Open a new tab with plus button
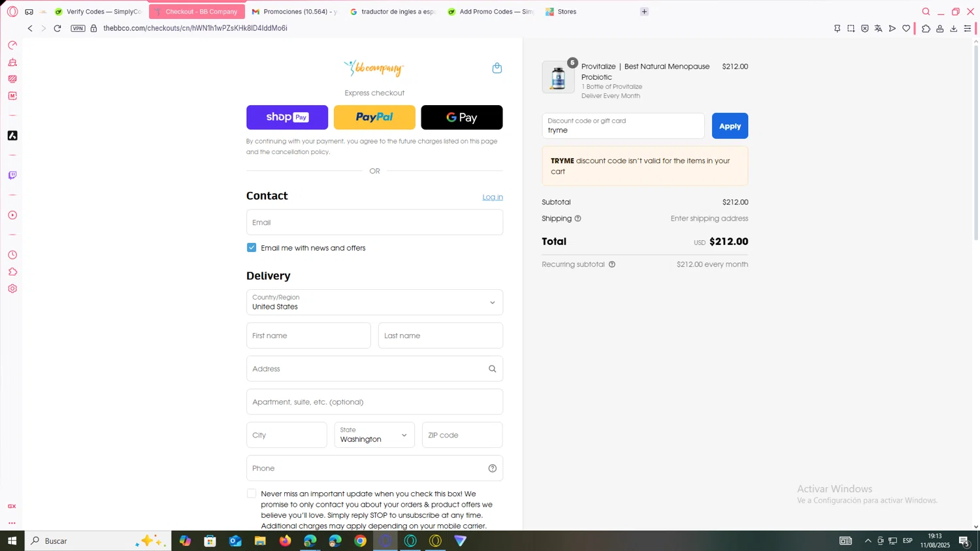This screenshot has height=551, width=980. 644,12
